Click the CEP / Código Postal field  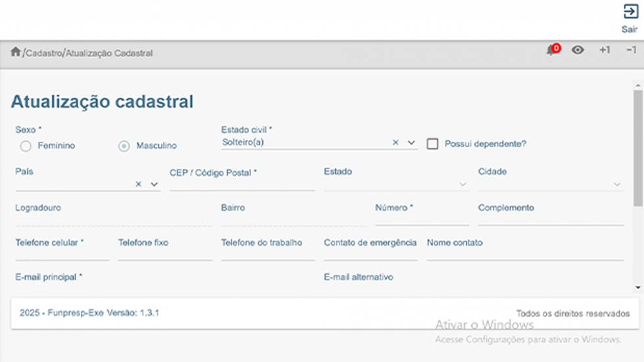(242, 185)
